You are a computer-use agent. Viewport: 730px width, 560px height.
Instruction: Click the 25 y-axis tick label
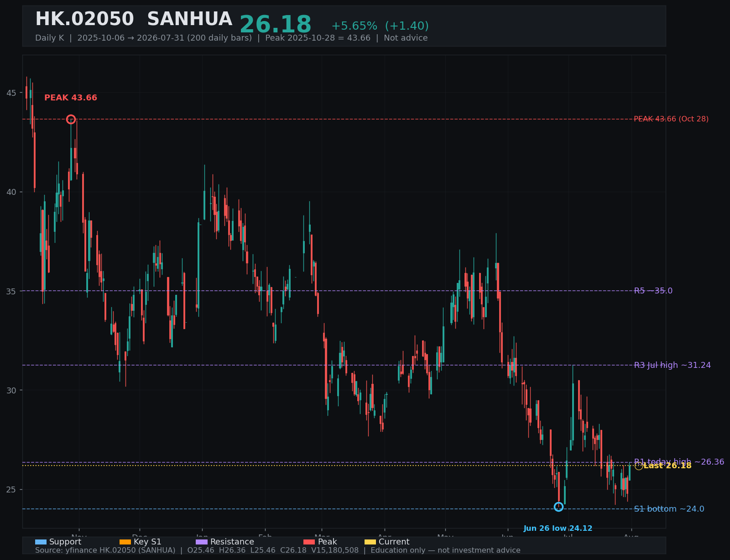(11, 489)
